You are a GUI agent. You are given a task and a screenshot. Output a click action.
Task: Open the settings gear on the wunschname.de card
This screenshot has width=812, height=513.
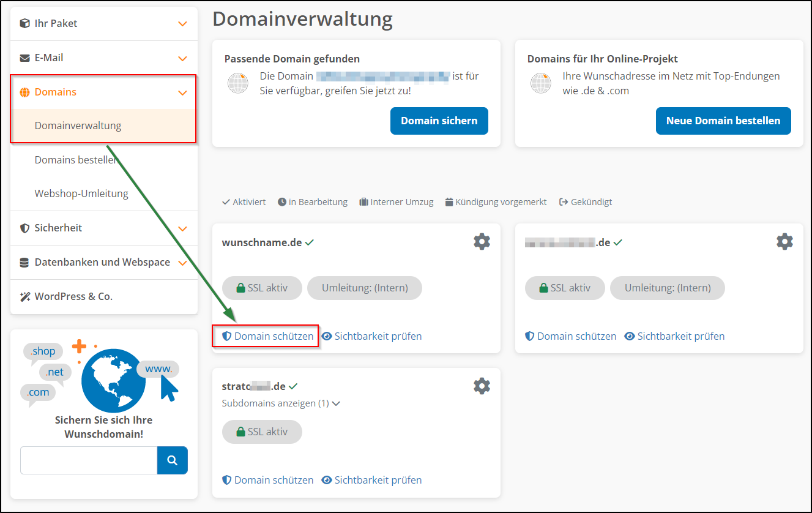click(482, 241)
